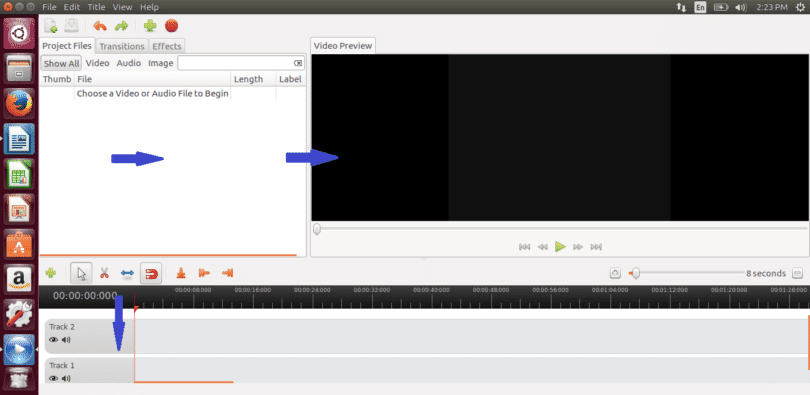
Task: Sort by the Label column header
Action: (291, 79)
